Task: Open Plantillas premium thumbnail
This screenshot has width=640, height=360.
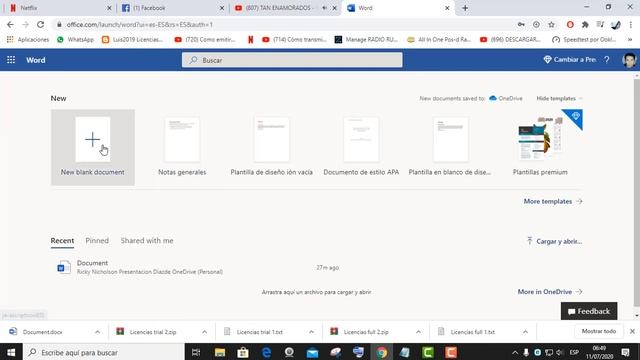Action: click(540, 139)
